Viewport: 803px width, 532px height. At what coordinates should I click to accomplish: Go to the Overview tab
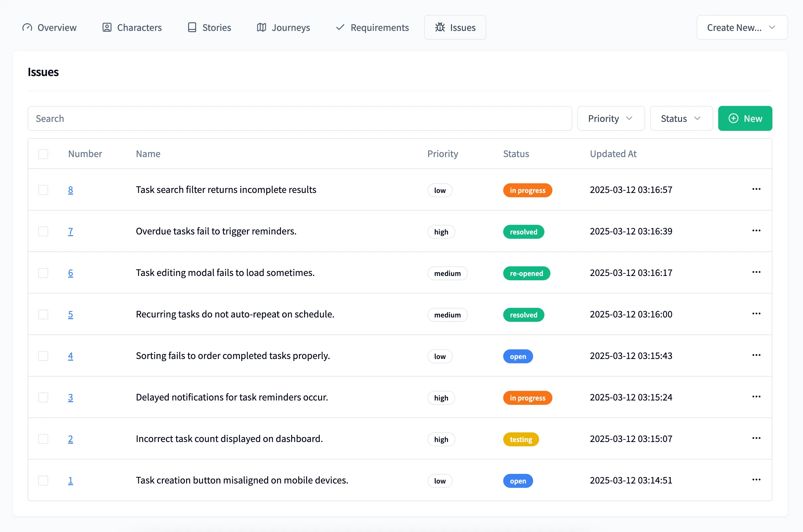click(x=57, y=27)
